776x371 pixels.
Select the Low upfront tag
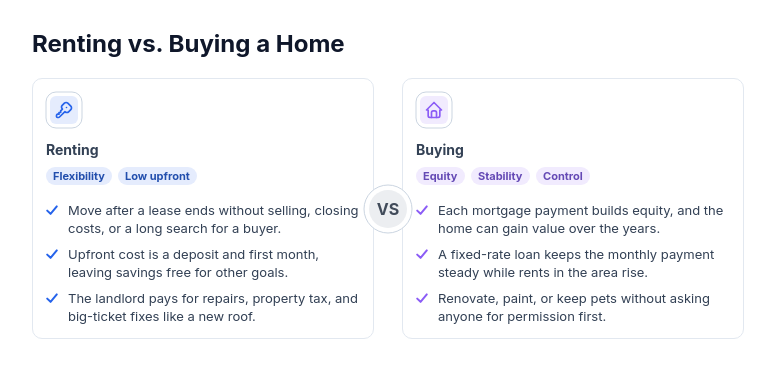click(157, 176)
